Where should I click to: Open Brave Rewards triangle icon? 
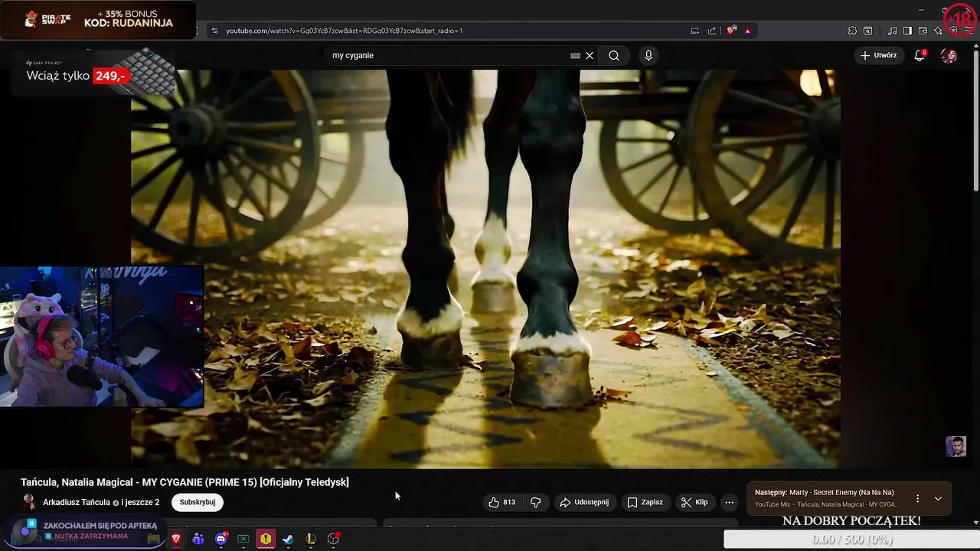[x=747, y=31]
